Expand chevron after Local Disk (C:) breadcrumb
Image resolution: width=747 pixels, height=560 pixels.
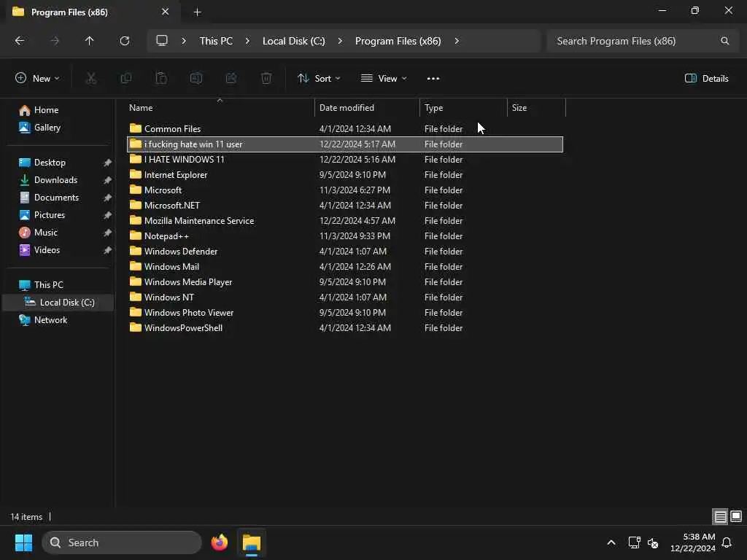(340, 41)
